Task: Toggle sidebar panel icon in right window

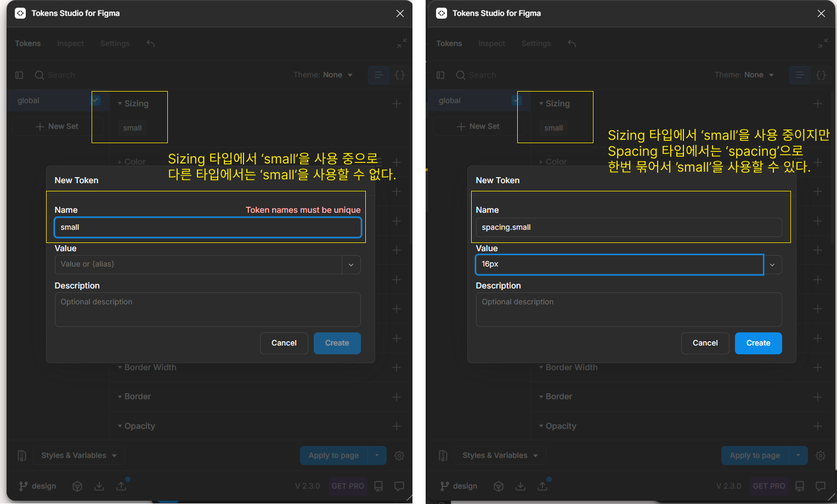Action: point(440,75)
